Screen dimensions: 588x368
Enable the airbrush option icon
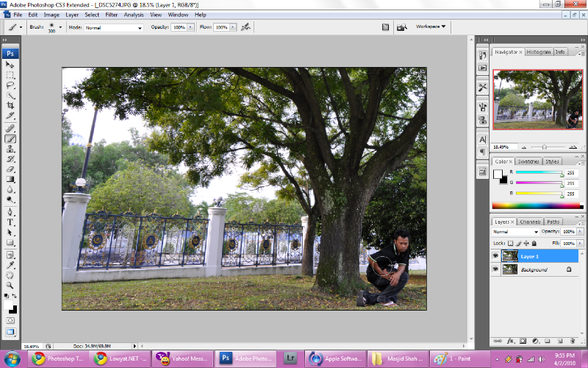click(x=245, y=27)
